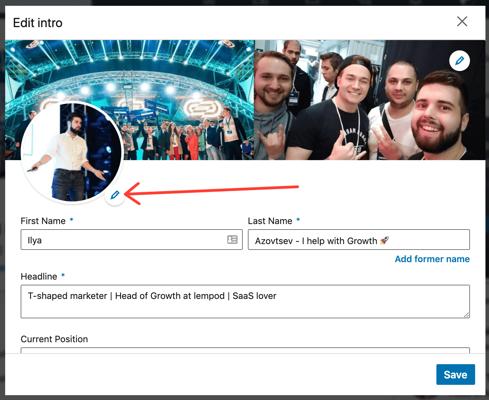Click the contact card autofill icon in First Name
Viewport: 489px width, 400px height.
[x=232, y=239]
